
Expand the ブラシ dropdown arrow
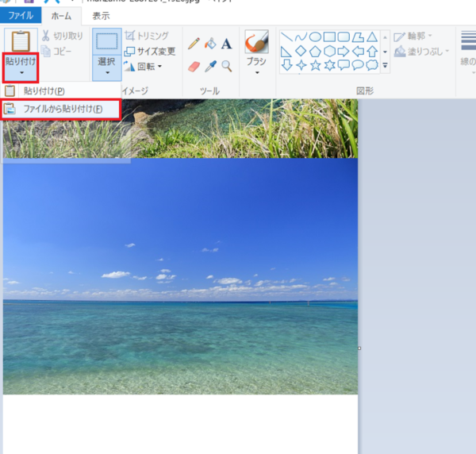(257, 73)
